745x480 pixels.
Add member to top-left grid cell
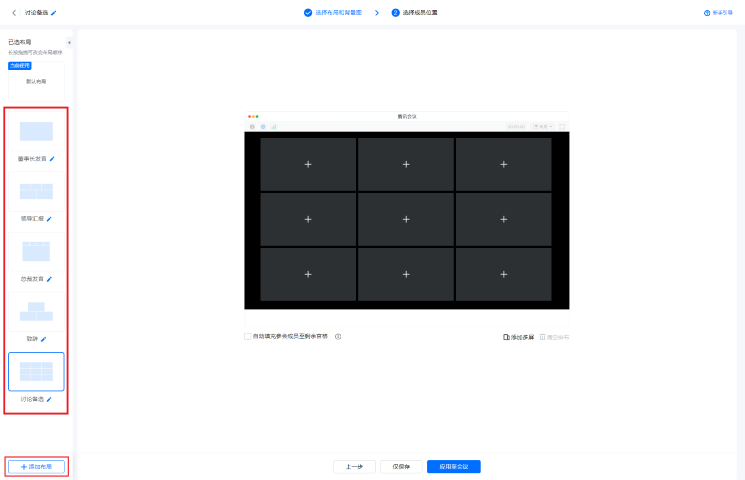(x=308, y=164)
